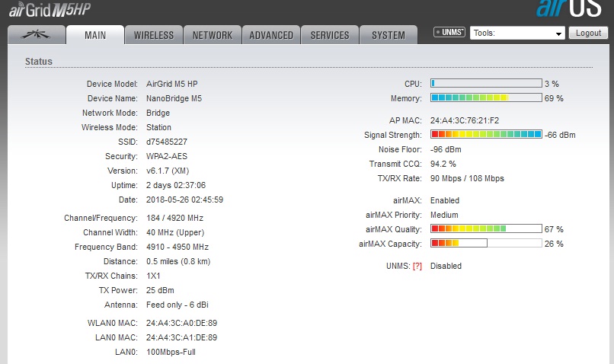Click the airMAX Capacity bar
Screen dimensions: 614x364
click(x=486, y=243)
